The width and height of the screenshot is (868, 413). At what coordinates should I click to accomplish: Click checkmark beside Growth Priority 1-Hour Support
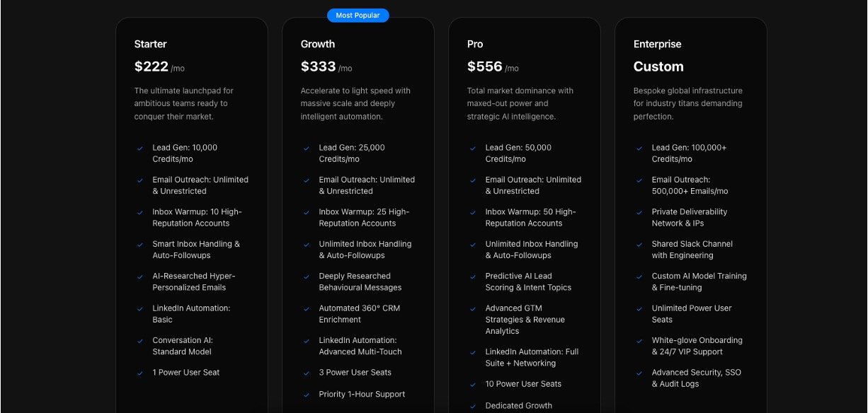307,395
